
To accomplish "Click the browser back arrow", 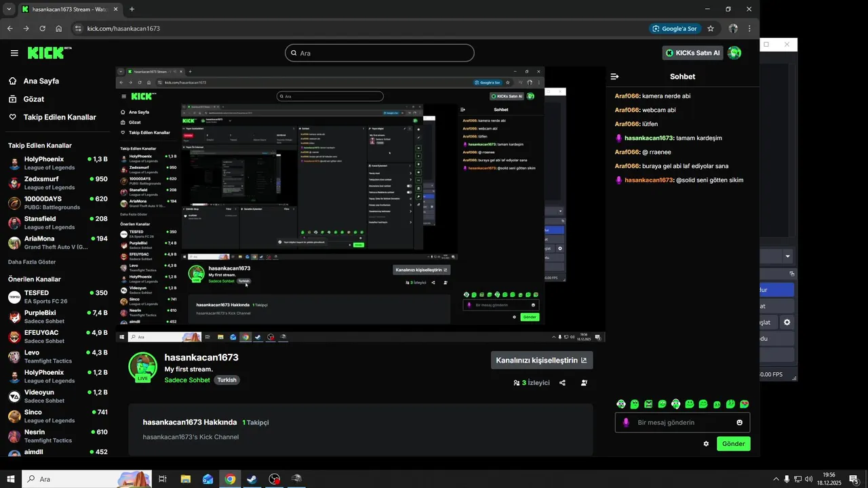I will (9, 28).
